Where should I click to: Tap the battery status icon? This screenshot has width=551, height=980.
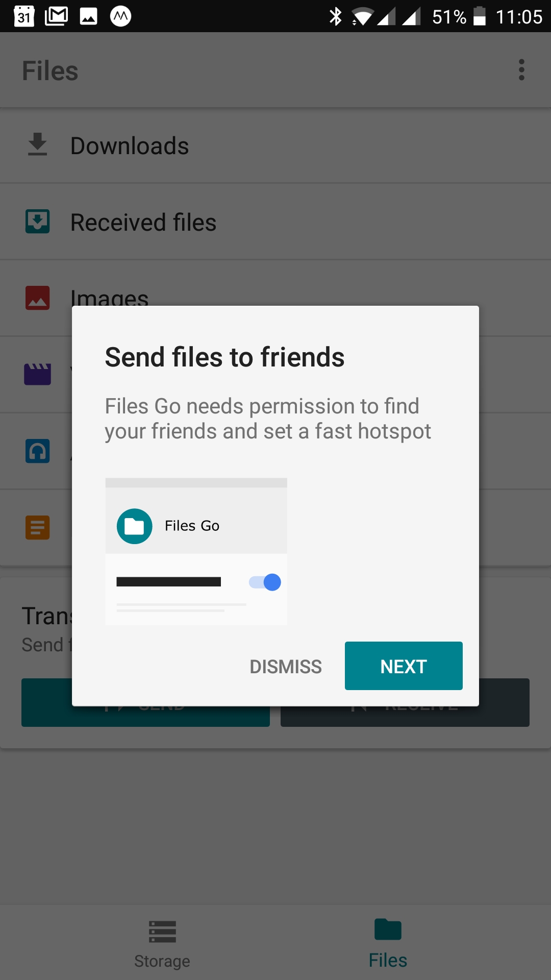(x=479, y=16)
